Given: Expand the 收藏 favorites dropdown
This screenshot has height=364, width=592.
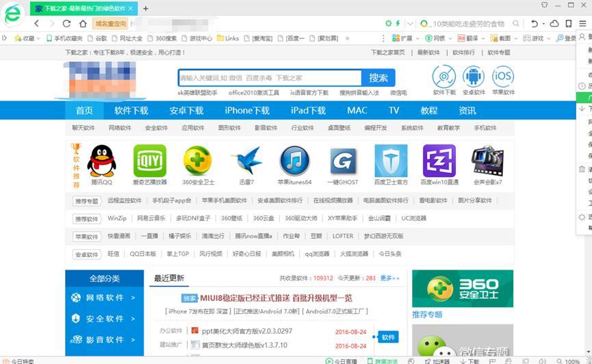Looking at the screenshot, I should [39, 38].
